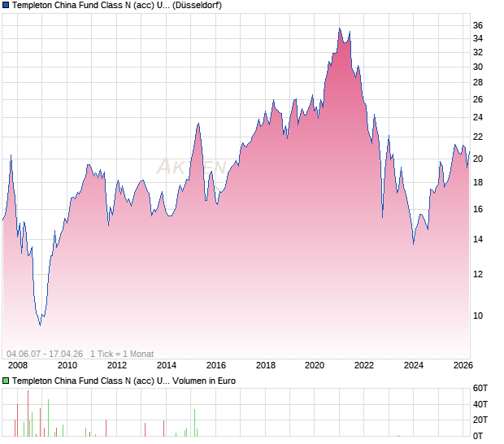Viewport: 504px width, 444px height.
Task: Click the 14 price axis label
Action: (x=478, y=239)
